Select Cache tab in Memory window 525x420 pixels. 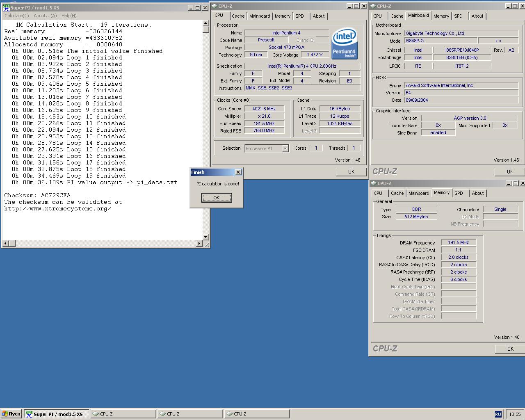point(397,193)
